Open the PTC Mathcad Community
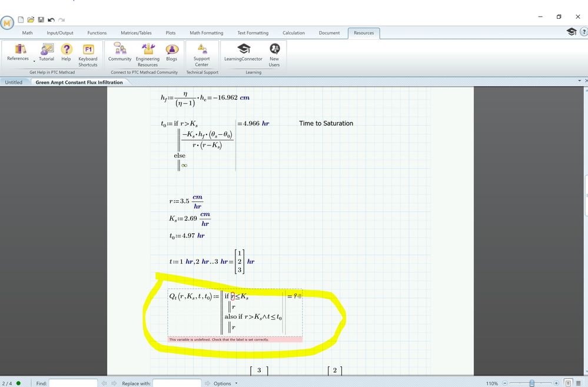The width and height of the screenshot is (588, 387). (119, 52)
